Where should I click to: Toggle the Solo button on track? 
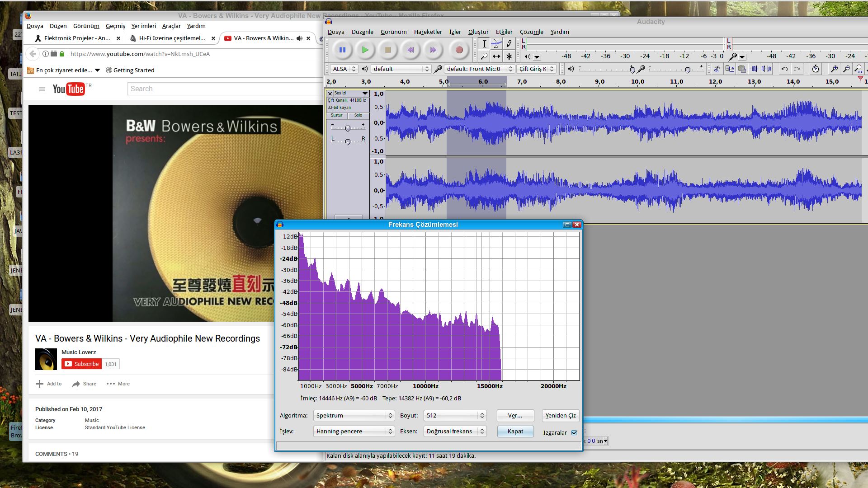(358, 116)
